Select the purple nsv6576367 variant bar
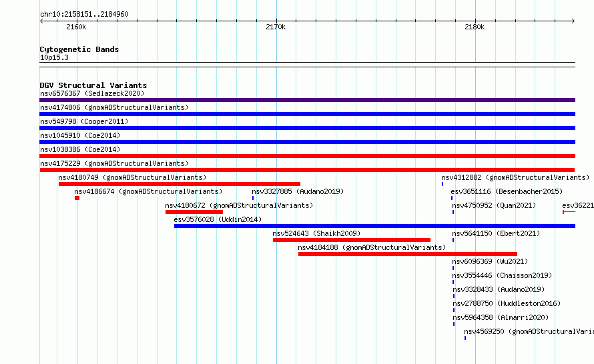The height and width of the screenshot is (364, 594). coord(307,100)
